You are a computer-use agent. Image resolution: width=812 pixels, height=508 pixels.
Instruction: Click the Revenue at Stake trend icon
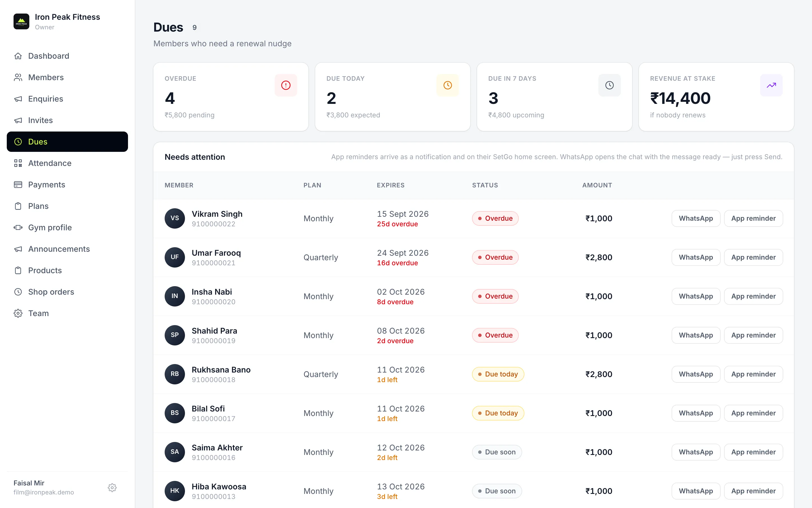tap(771, 85)
